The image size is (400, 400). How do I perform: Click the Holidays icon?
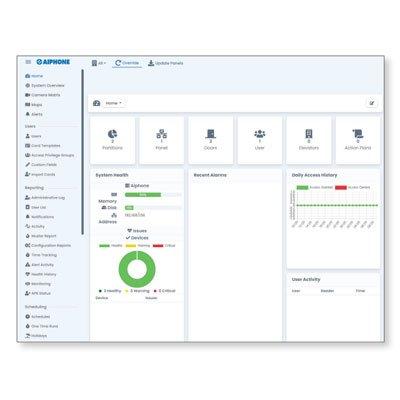click(28, 336)
